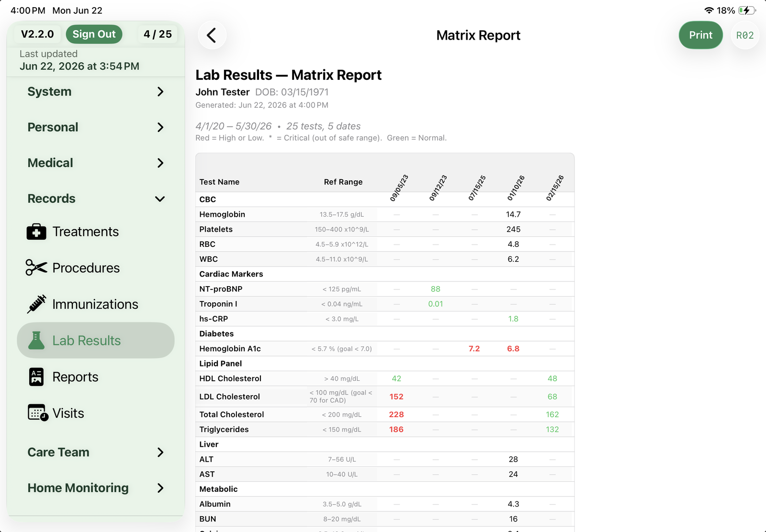Viewport: 766px width, 532px height.
Task: Open the Reports menu item
Action: point(96,377)
